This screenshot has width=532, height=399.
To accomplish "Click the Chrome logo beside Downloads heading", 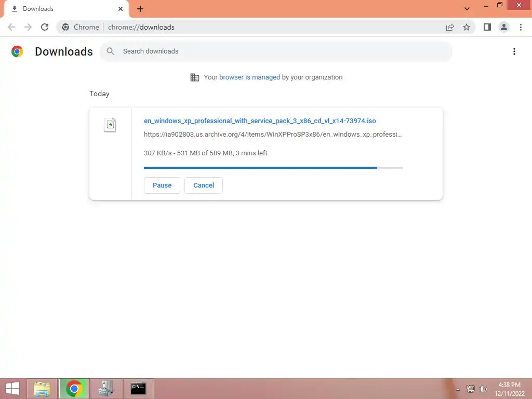I will pyautogui.click(x=17, y=51).
